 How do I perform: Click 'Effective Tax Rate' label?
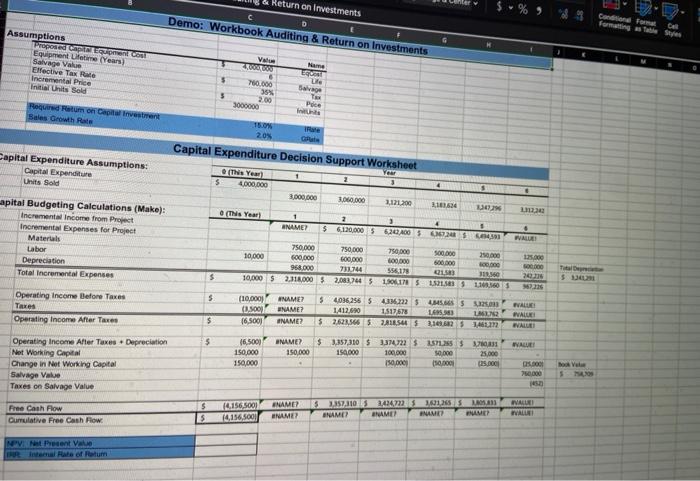pyautogui.click(x=63, y=72)
